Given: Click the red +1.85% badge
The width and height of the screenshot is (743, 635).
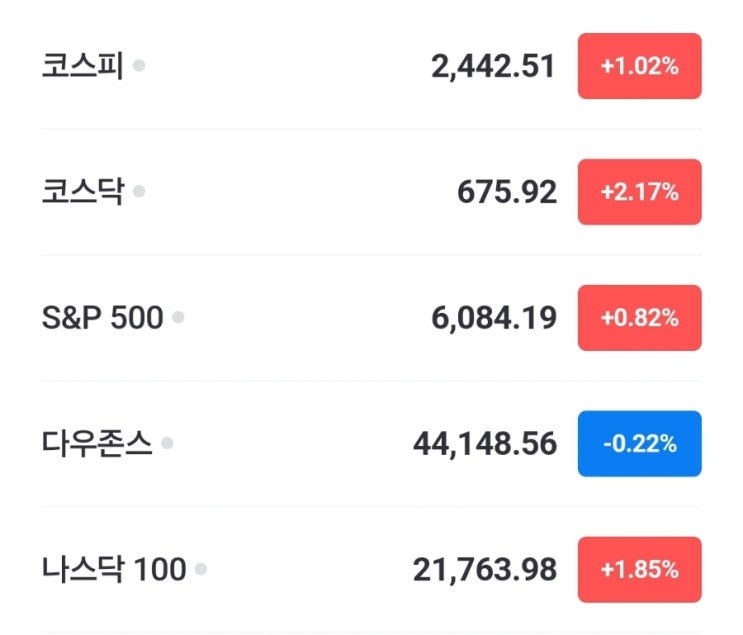Looking at the screenshot, I should pyautogui.click(x=639, y=570).
